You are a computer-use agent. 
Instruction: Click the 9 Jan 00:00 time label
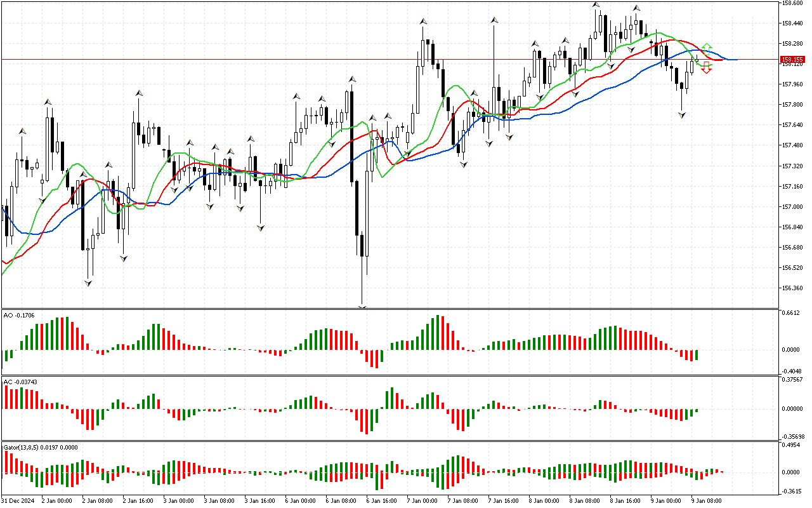(665, 500)
